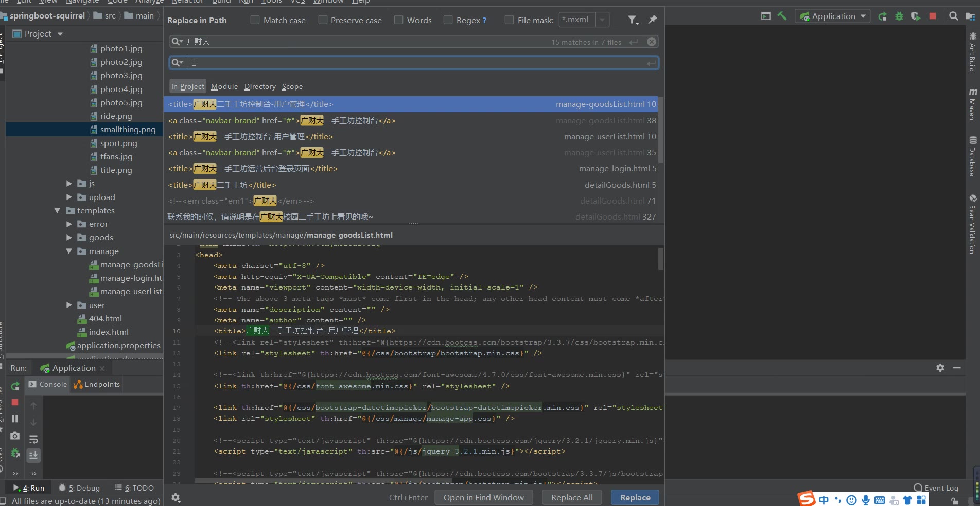Screen dimensions: 980x506
Task: Expand the goods folder
Action: (x=69, y=238)
